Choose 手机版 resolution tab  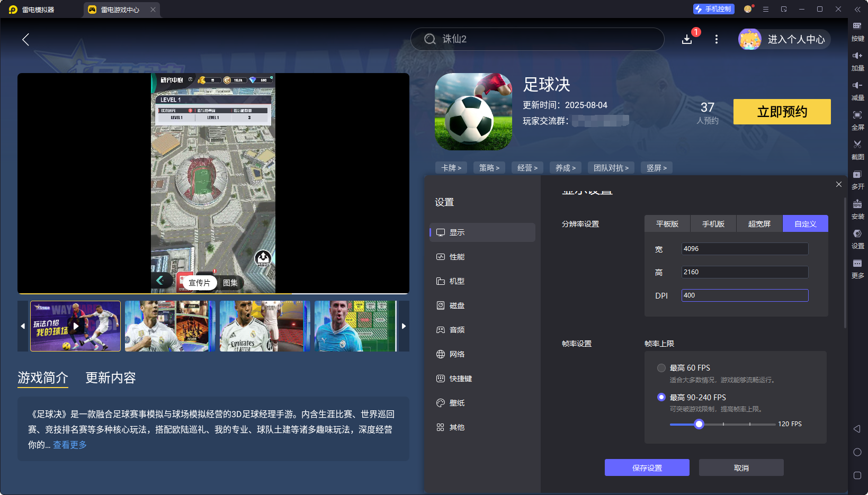(x=713, y=224)
